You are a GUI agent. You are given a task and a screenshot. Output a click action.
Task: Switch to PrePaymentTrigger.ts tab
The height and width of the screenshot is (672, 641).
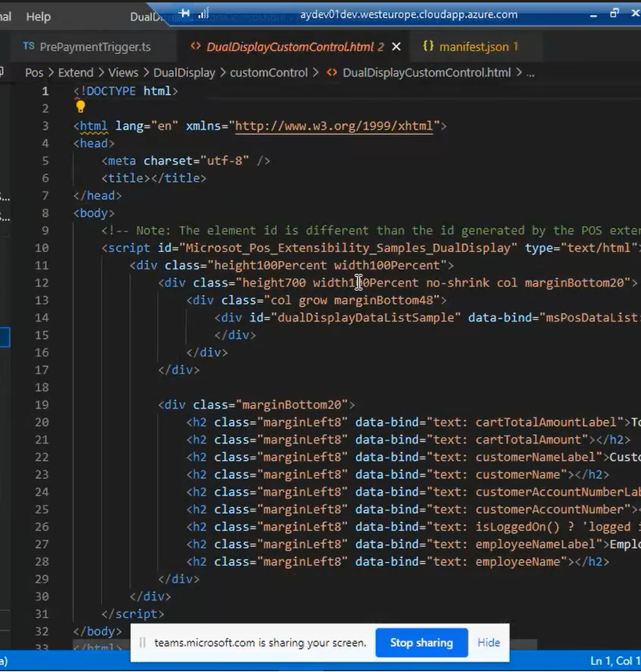point(95,47)
